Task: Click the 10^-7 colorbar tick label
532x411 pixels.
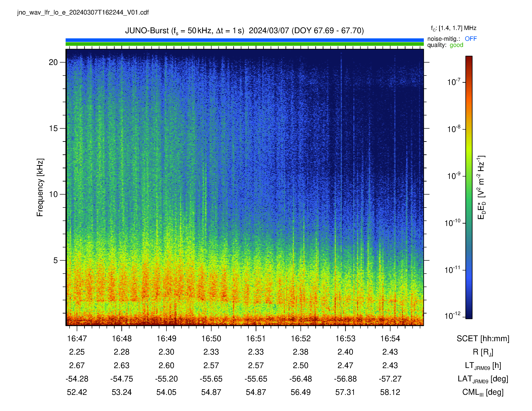Action: 454,82
